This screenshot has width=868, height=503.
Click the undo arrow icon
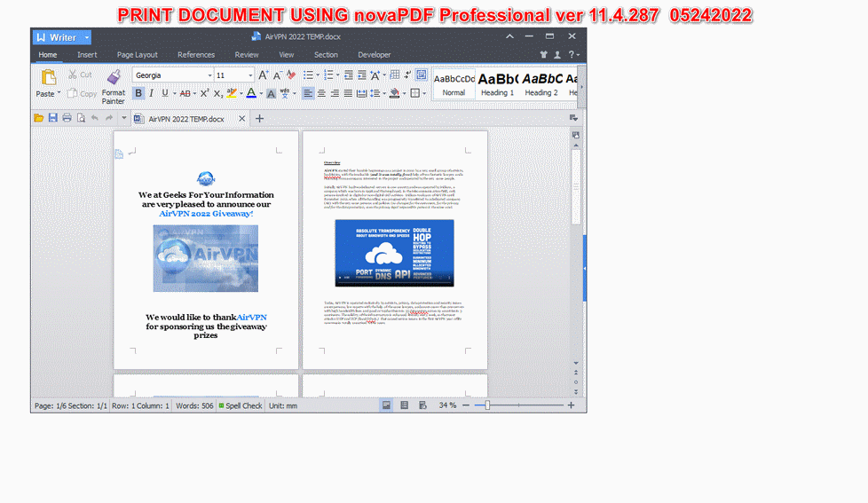[95, 118]
